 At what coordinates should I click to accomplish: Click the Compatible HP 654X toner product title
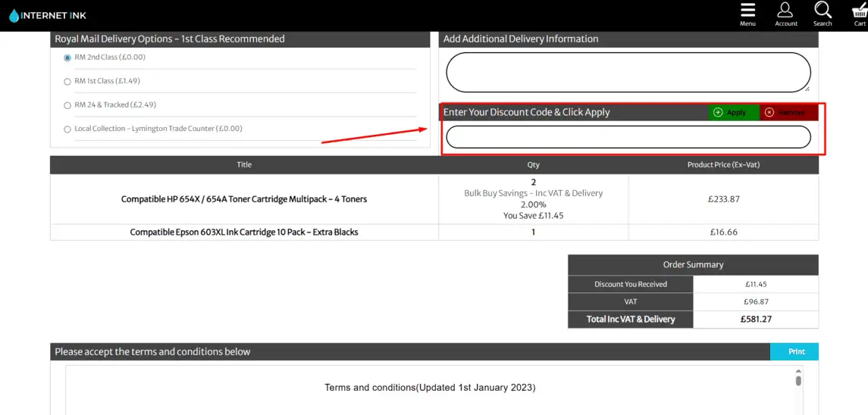tap(244, 199)
